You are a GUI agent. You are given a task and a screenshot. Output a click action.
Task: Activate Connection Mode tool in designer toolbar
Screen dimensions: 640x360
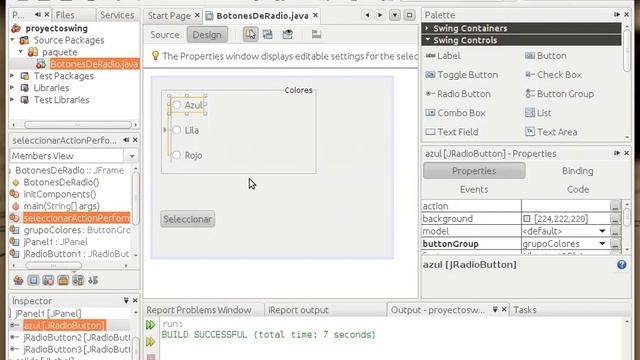click(x=268, y=35)
